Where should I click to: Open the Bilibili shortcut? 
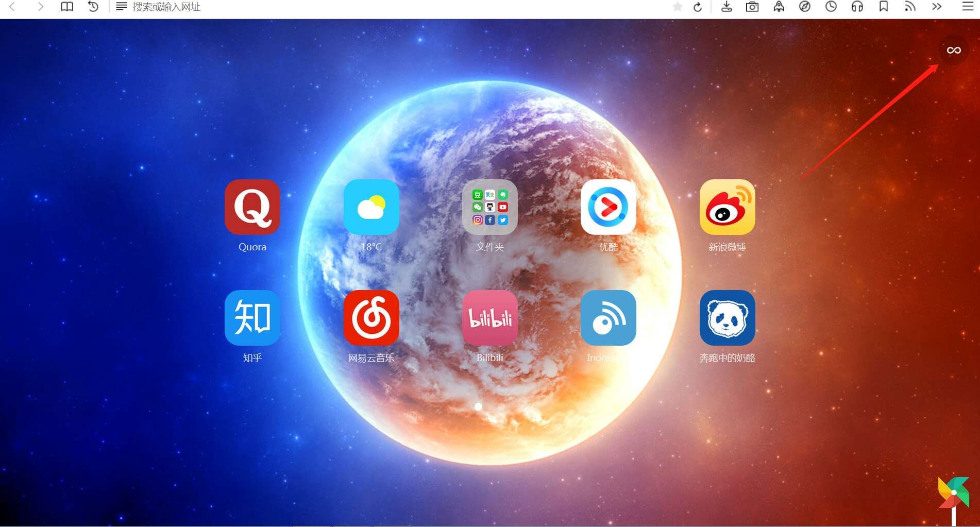(x=489, y=318)
